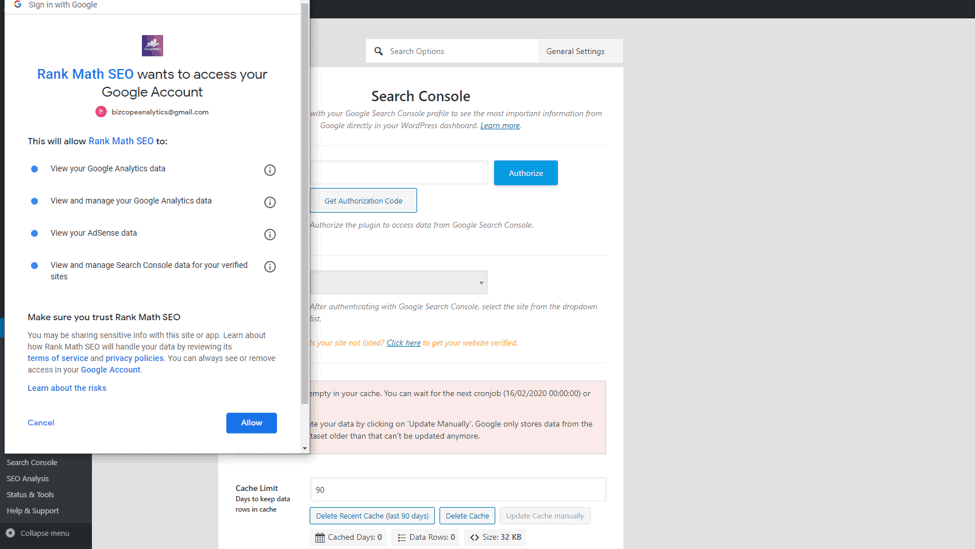Click Delete Recent Cache (last 90 days)

click(372, 516)
